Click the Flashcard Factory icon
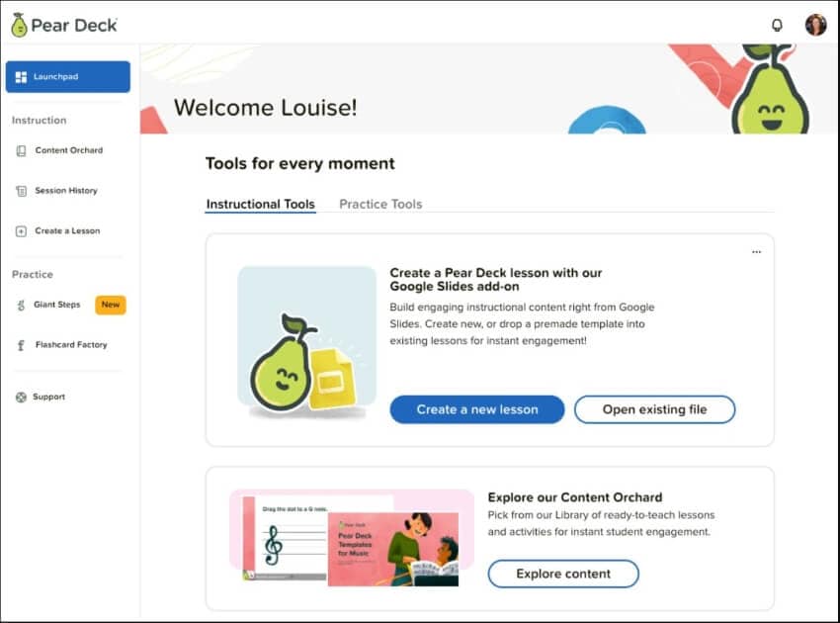This screenshot has width=840, height=623. tap(21, 345)
